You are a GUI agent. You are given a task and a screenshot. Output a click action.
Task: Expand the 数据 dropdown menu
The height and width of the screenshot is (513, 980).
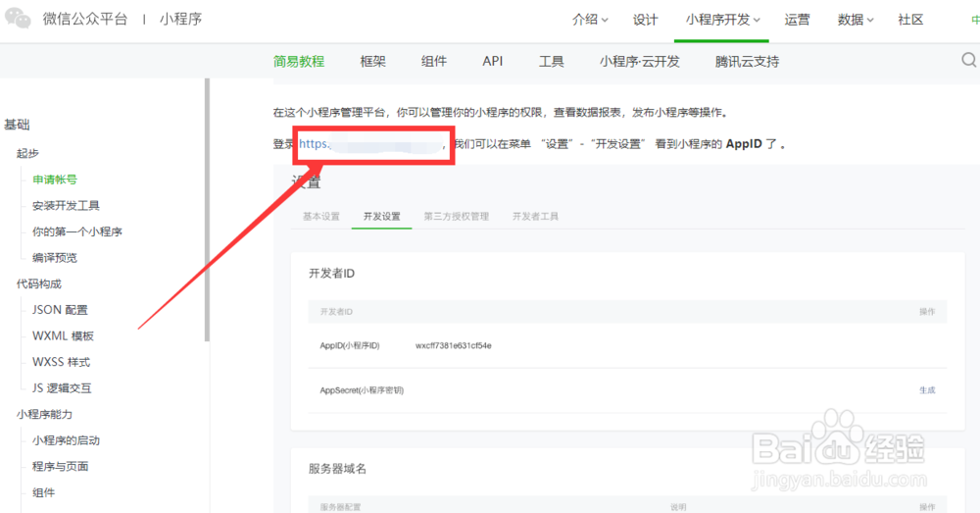pos(855,20)
